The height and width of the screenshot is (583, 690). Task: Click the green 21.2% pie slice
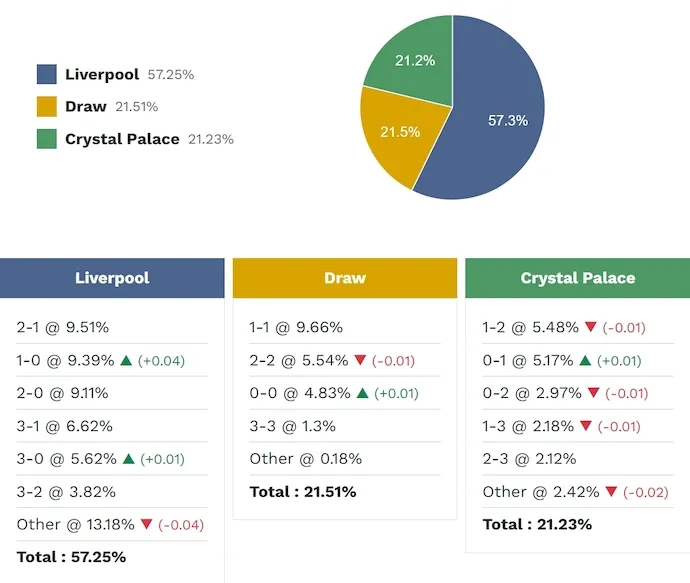[413, 58]
